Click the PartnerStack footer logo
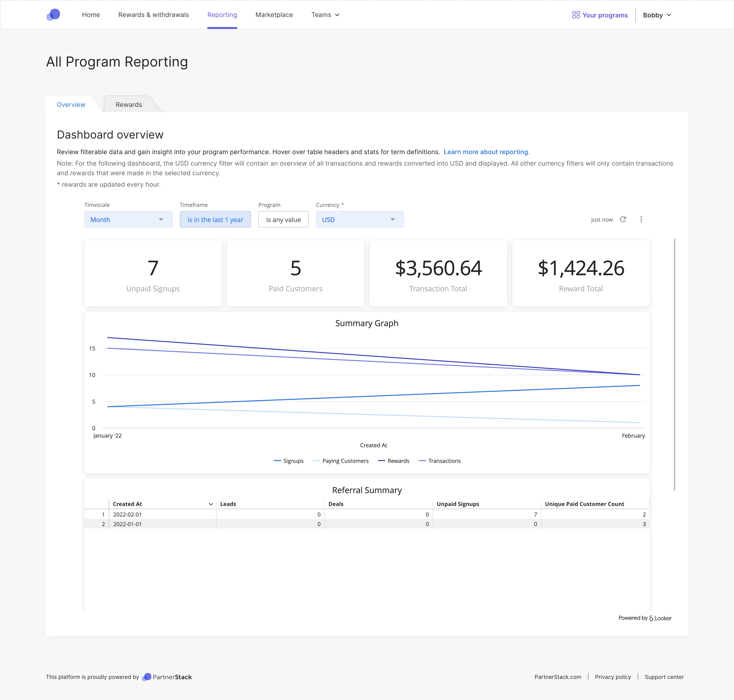This screenshot has height=700, width=734. tap(167, 677)
